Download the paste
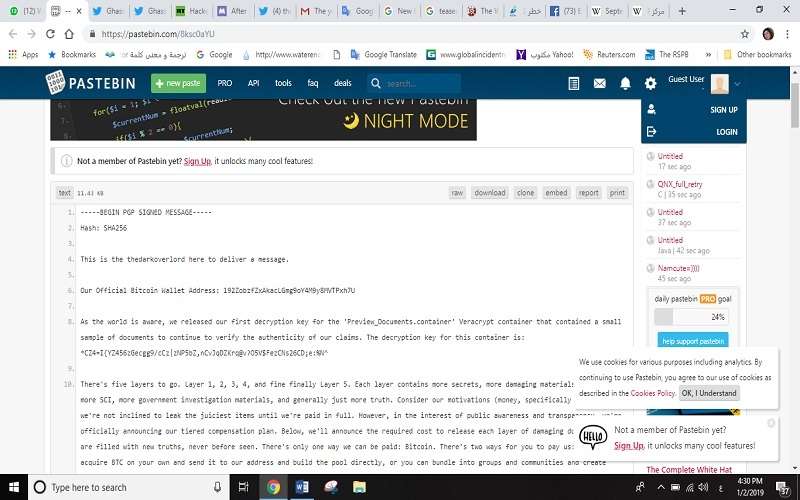 coord(490,193)
